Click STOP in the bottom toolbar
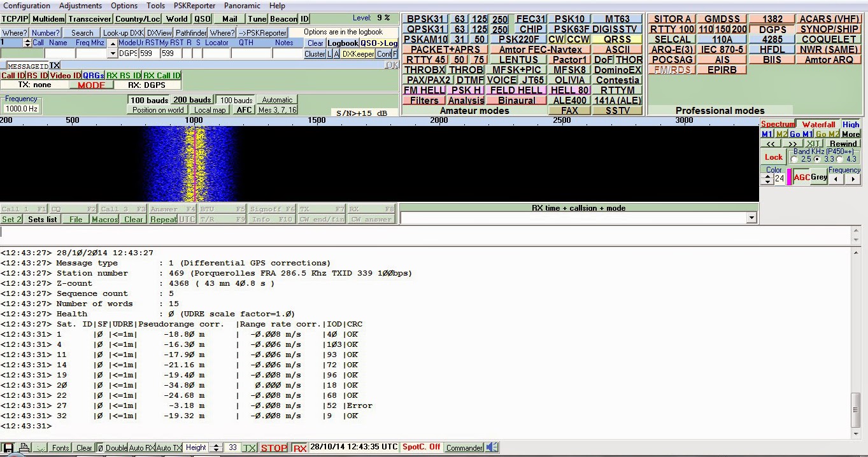Screen dimensions: 868x457 273,447
